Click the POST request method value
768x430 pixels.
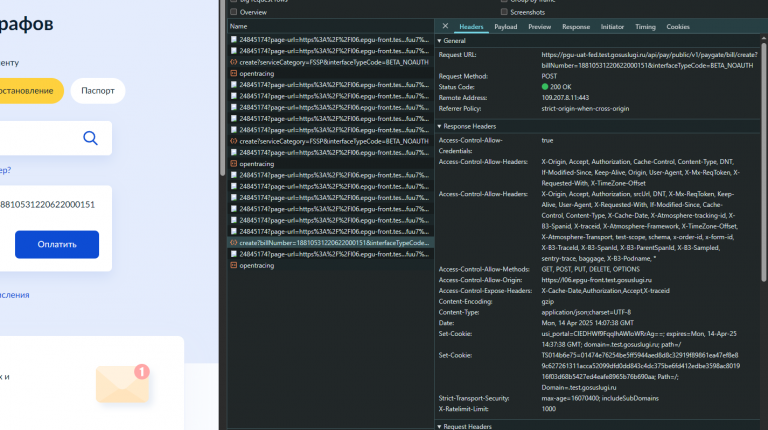coord(549,76)
